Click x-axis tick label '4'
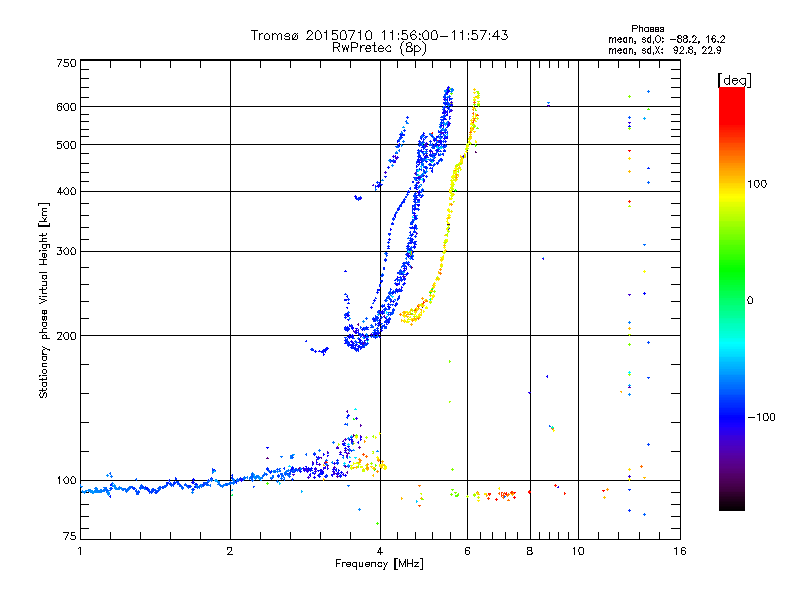Image resolution: width=800 pixels, height=600 pixels. (380, 551)
